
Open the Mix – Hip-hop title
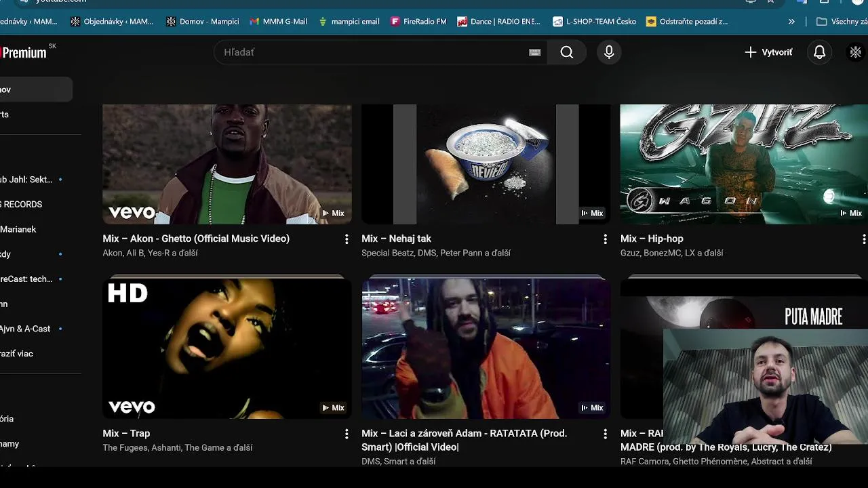(652, 239)
